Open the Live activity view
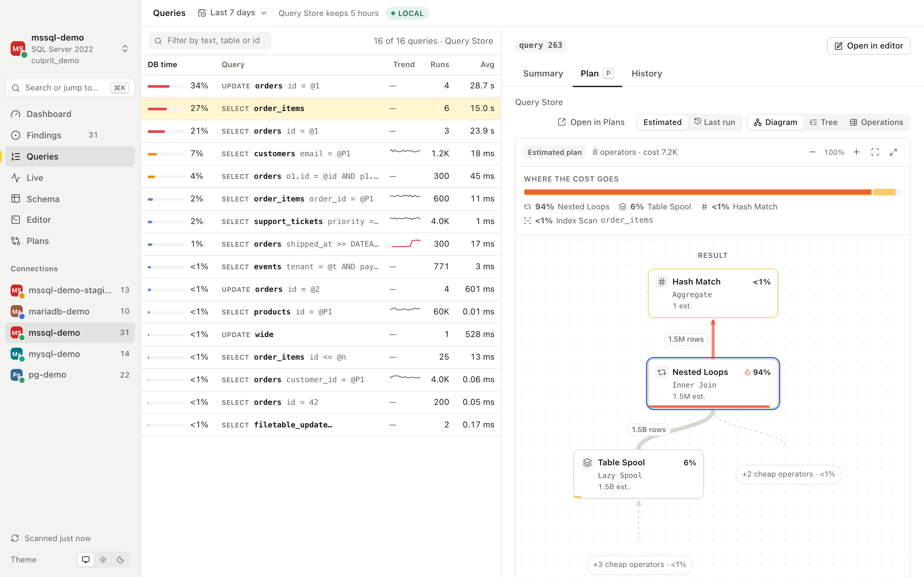This screenshot has height=577, width=924. pyautogui.click(x=70, y=178)
